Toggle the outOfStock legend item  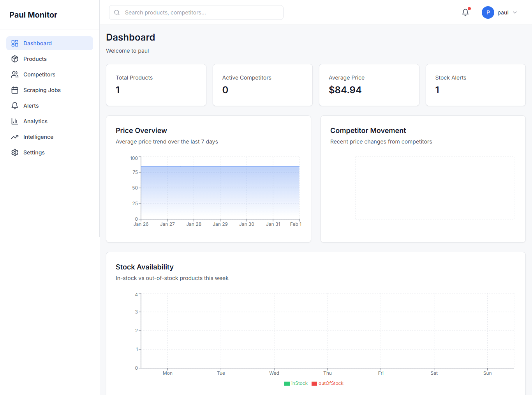(x=328, y=383)
